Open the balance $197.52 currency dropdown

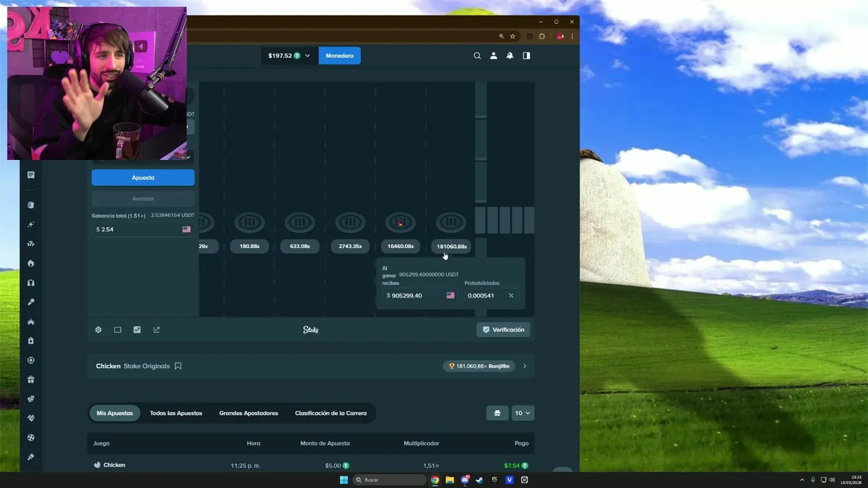pyautogui.click(x=289, y=56)
